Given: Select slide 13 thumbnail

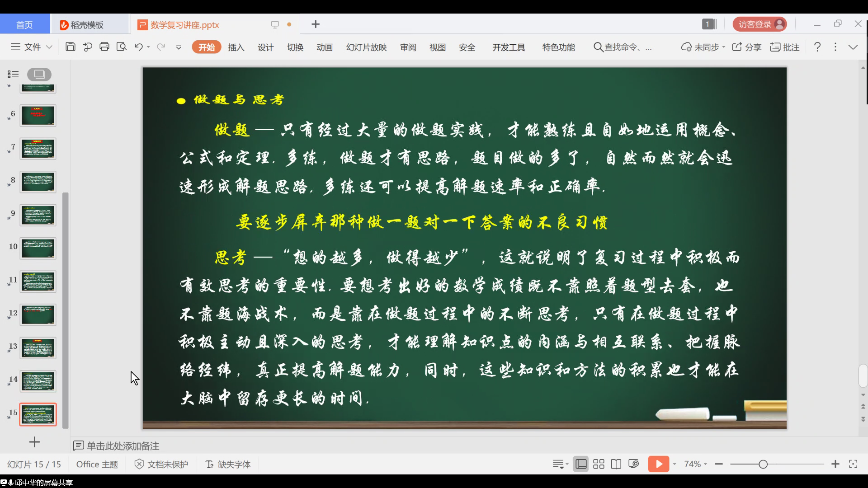Looking at the screenshot, I should 38,348.
